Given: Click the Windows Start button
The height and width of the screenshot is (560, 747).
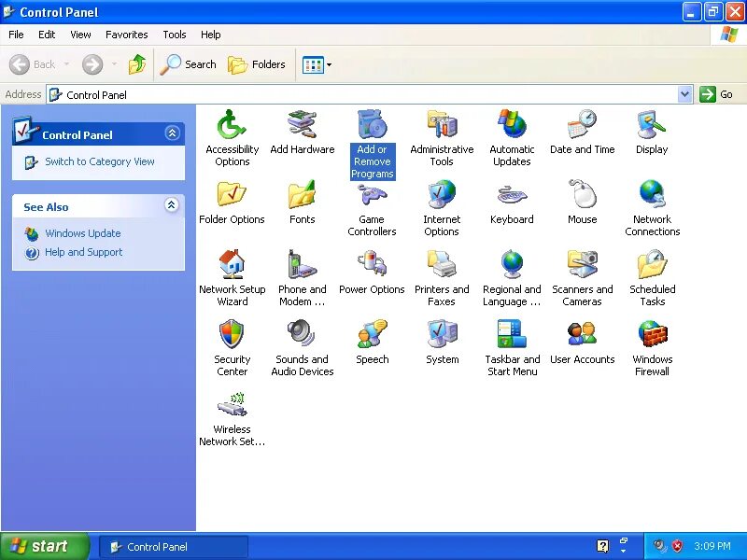Looking at the screenshot, I should tap(45, 546).
